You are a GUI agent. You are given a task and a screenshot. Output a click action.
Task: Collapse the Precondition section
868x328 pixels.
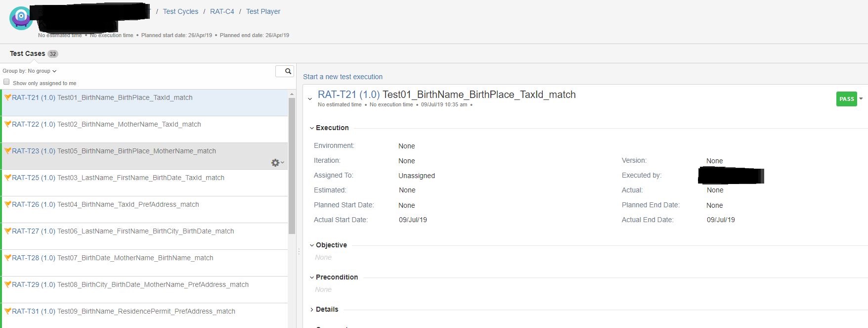click(x=312, y=278)
